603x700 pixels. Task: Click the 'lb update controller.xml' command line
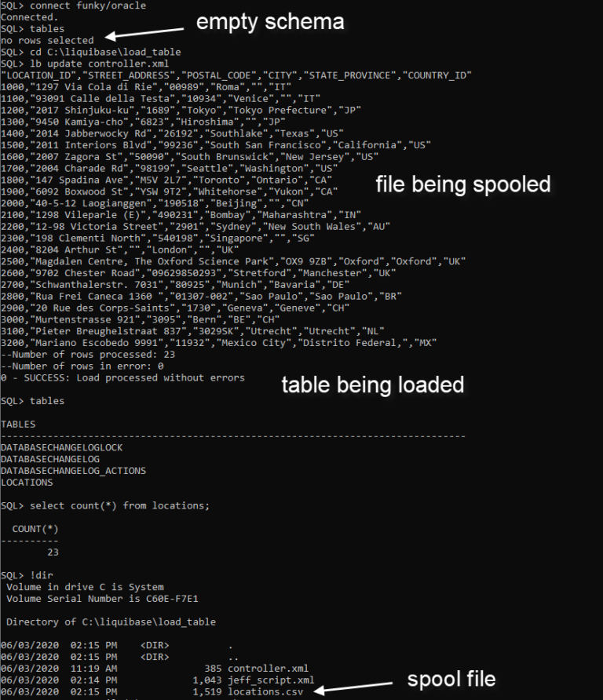coord(99,64)
